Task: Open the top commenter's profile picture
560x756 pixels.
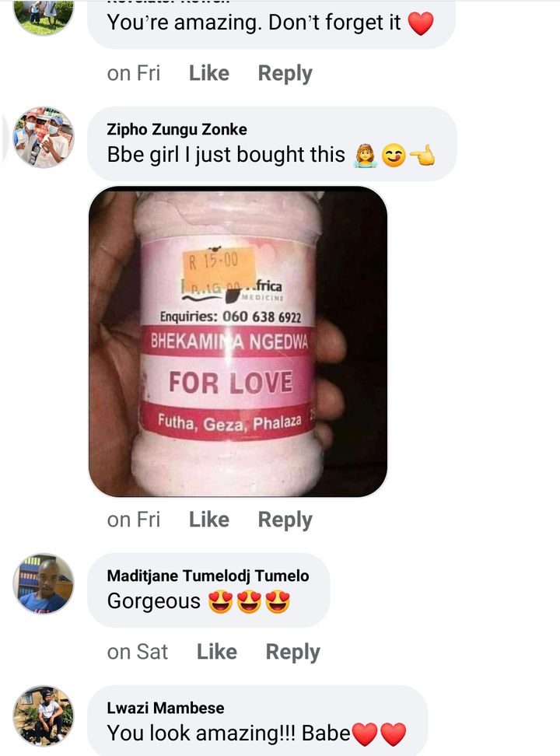Action: (x=44, y=15)
